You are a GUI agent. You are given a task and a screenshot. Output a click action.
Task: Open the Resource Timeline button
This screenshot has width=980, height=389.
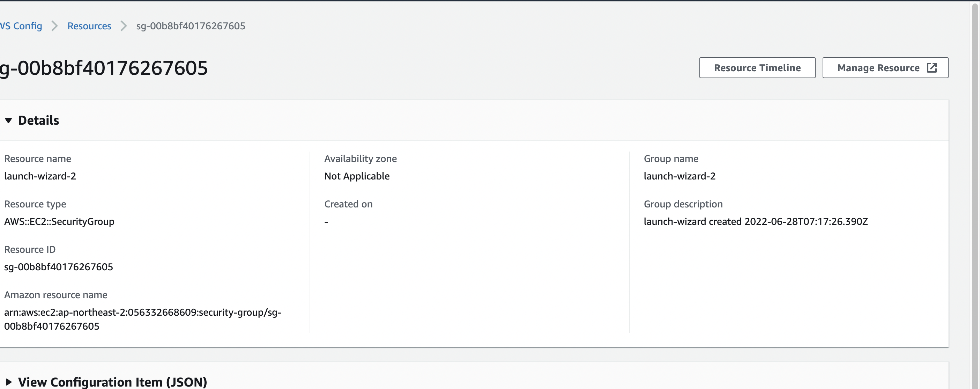[x=757, y=68]
